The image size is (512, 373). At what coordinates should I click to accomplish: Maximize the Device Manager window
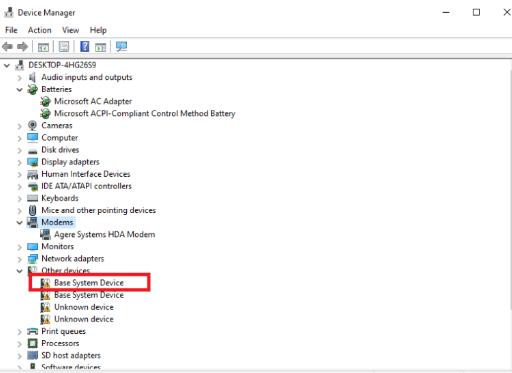coord(476,12)
